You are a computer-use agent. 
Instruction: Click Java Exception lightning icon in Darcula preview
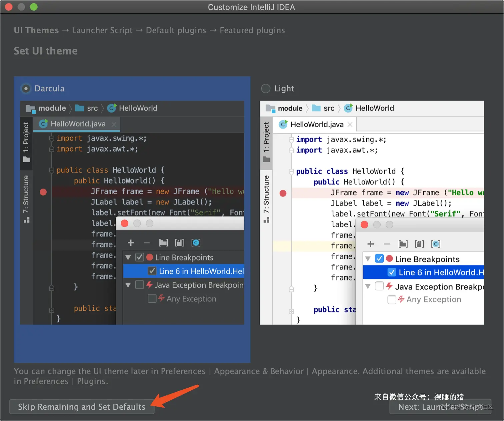click(150, 284)
